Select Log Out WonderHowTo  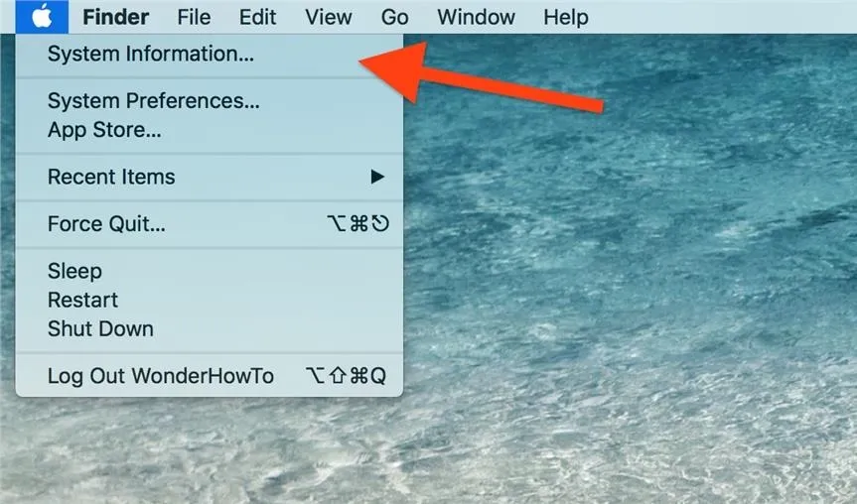coord(210,376)
